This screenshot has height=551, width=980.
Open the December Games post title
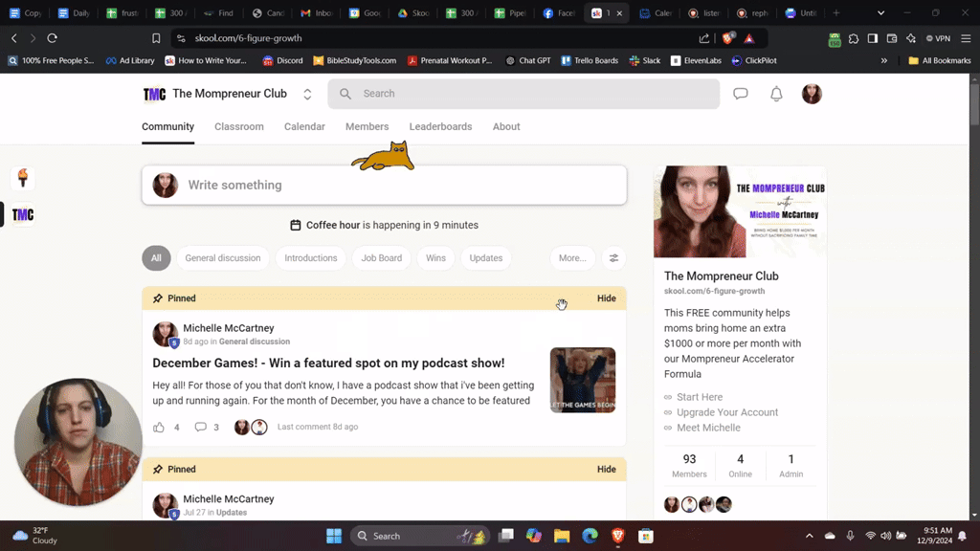click(328, 363)
